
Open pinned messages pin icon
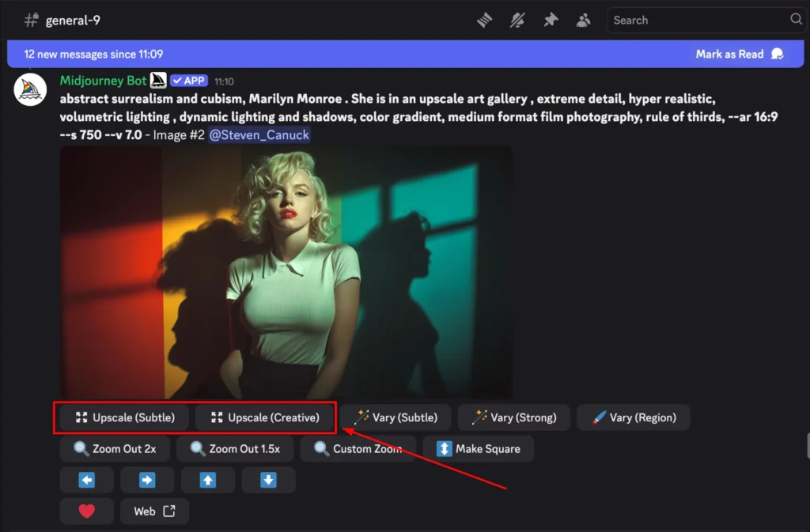coord(551,20)
